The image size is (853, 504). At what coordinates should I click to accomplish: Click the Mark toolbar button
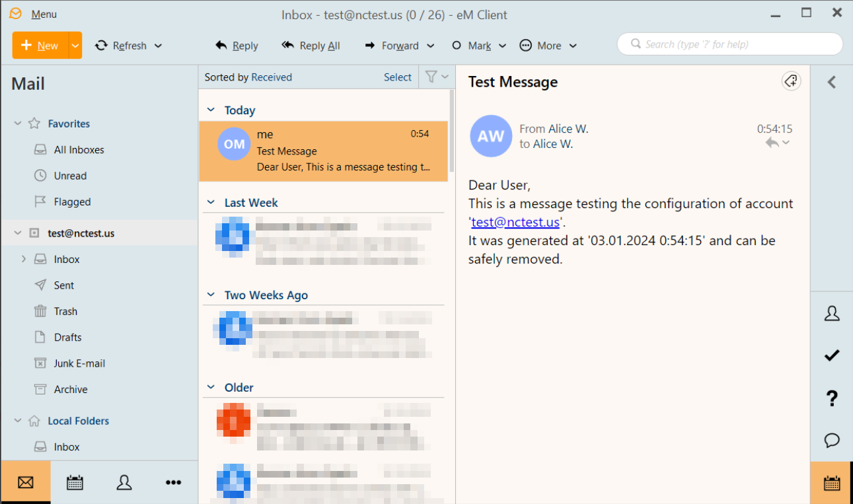(472, 46)
